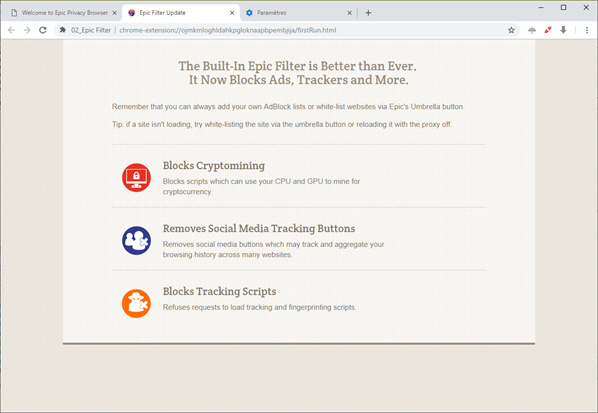598x413 pixels.
Task: Click the chrome-extension URL in address bar
Action: [228, 30]
